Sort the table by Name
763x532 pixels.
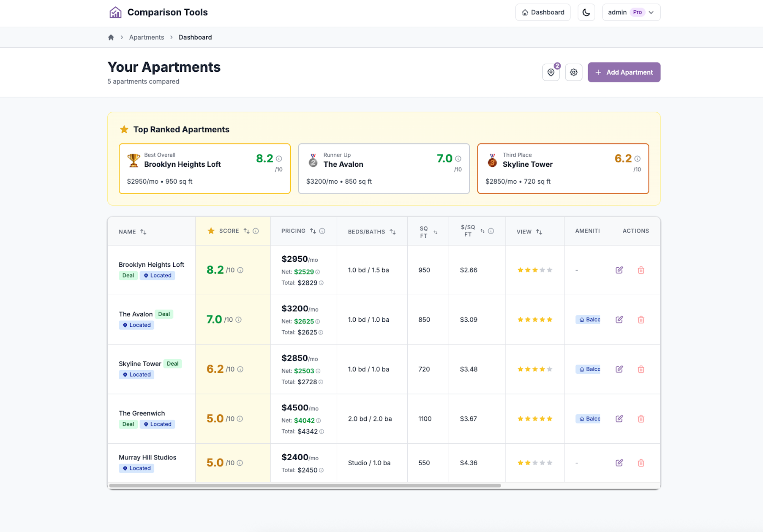143,231
